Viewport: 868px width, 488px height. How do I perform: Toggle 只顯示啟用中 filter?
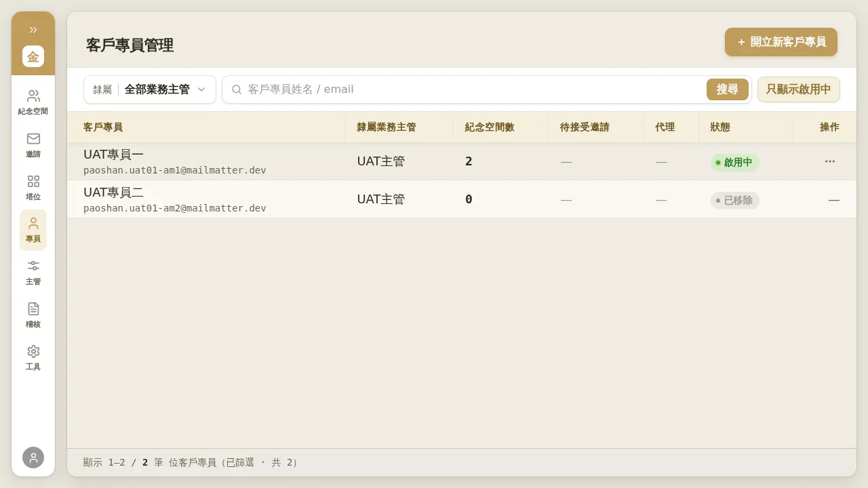(x=799, y=89)
